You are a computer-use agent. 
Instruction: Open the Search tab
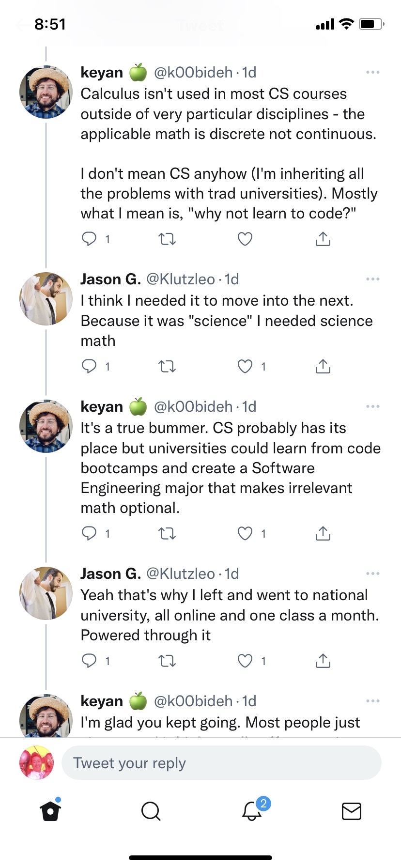point(151,811)
